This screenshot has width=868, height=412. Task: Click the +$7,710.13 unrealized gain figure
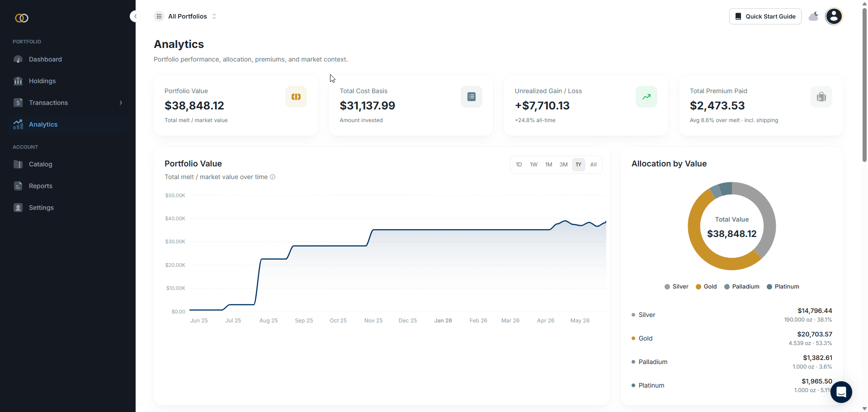pos(542,105)
